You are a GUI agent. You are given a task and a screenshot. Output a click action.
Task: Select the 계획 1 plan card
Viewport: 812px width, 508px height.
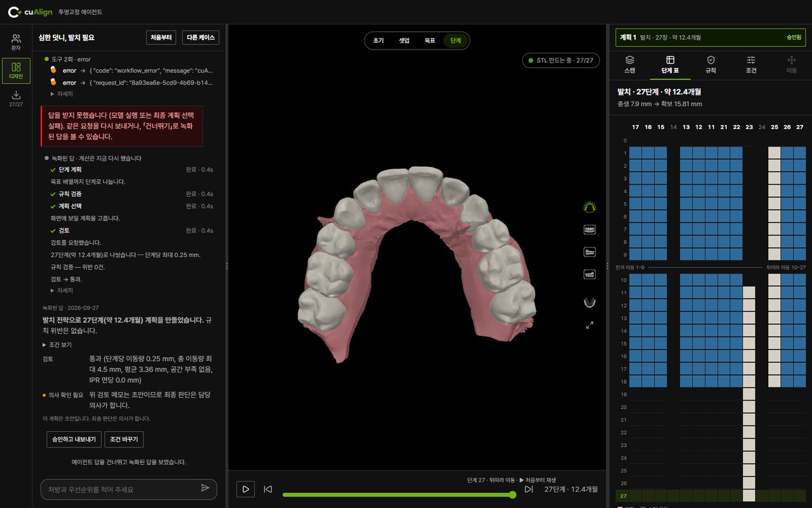pos(710,37)
